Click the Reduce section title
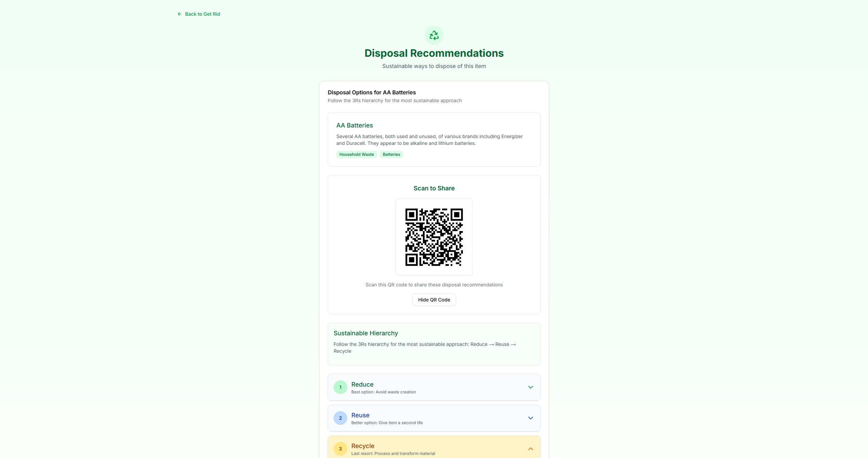Image resolution: width=868 pixels, height=458 pixels. point(362,385)
